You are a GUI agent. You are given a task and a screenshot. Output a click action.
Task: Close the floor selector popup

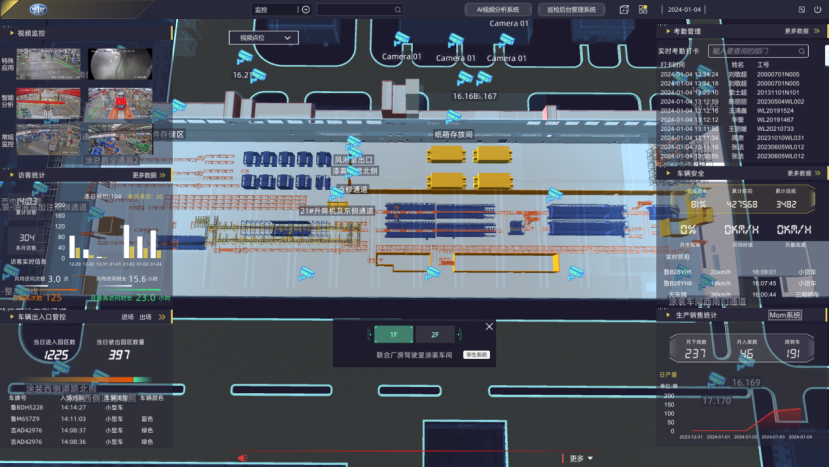pos(489,326)
